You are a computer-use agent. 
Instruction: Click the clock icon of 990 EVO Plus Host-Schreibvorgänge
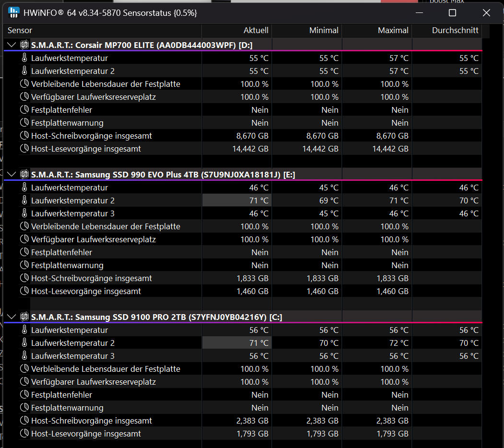coord(24,278)
